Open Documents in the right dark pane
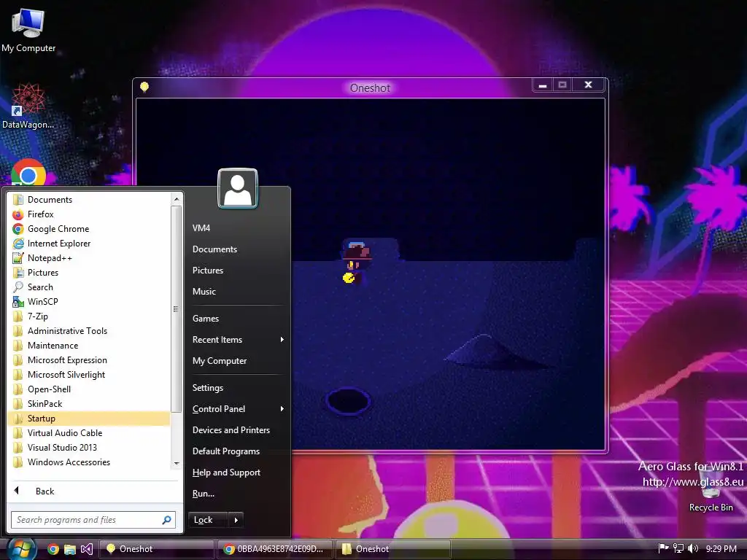The width and height of the screenshot is (747, 560). [x=215, y=249]
